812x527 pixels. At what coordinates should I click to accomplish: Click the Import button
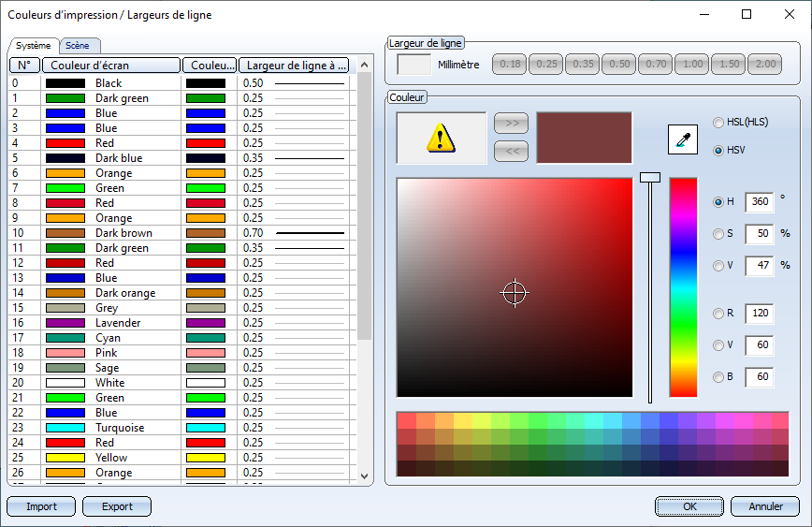[41, 506]
